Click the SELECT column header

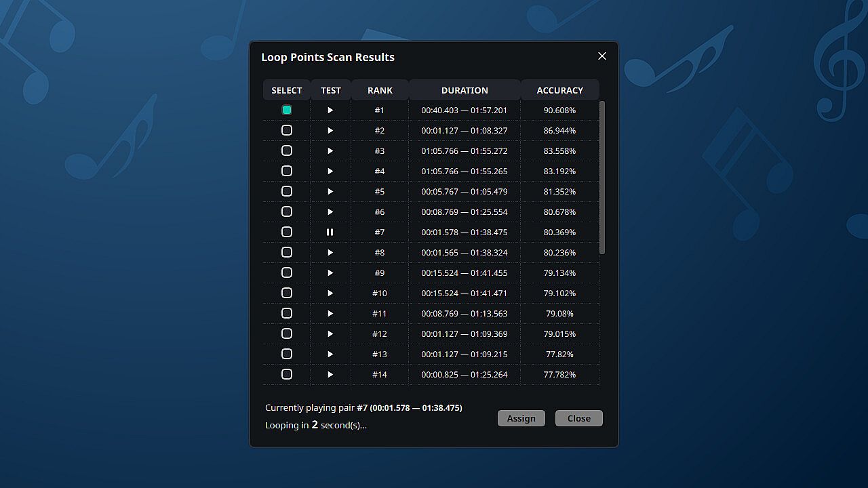tap(287, 90)
